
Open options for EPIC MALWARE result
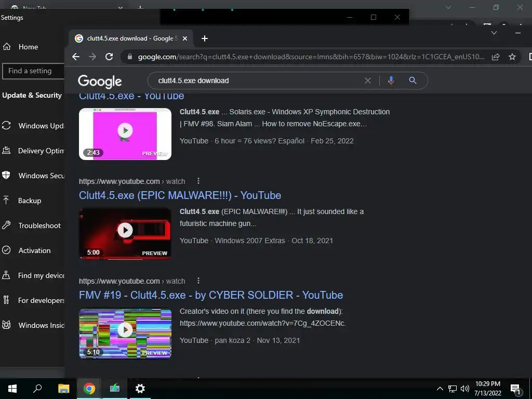(x=198, y=181)
